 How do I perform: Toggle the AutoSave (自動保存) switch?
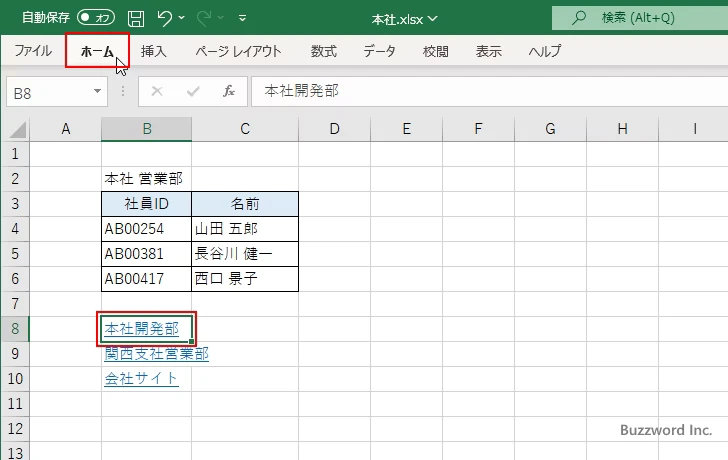[96, 18]
